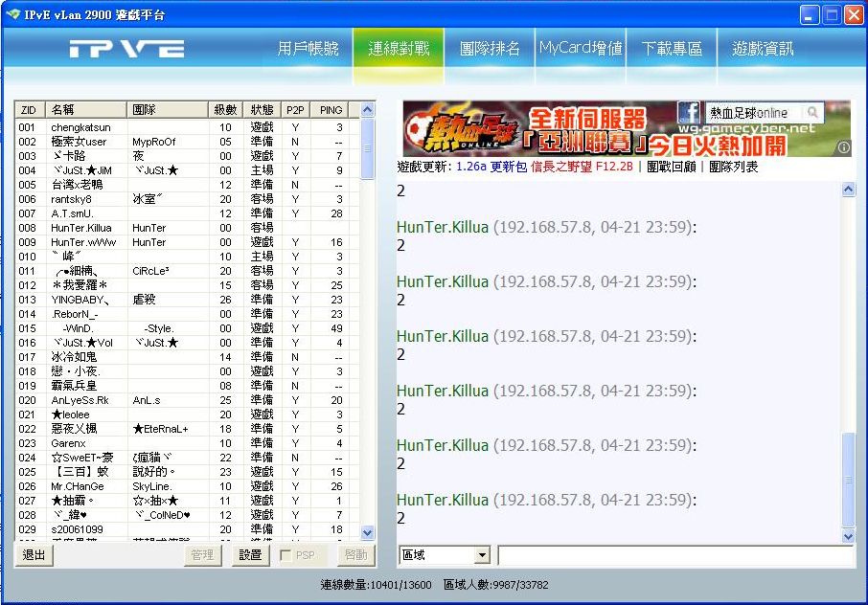Viewport: 868px width, 605px height.
Task: Select user AnLyeSs.Rk row
Action: 187,400
